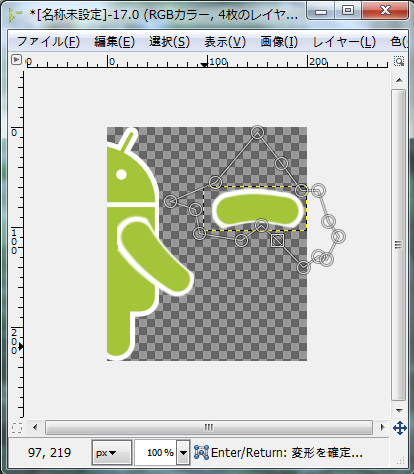Click the navigation cross-arrows icon

coord(399,428)
